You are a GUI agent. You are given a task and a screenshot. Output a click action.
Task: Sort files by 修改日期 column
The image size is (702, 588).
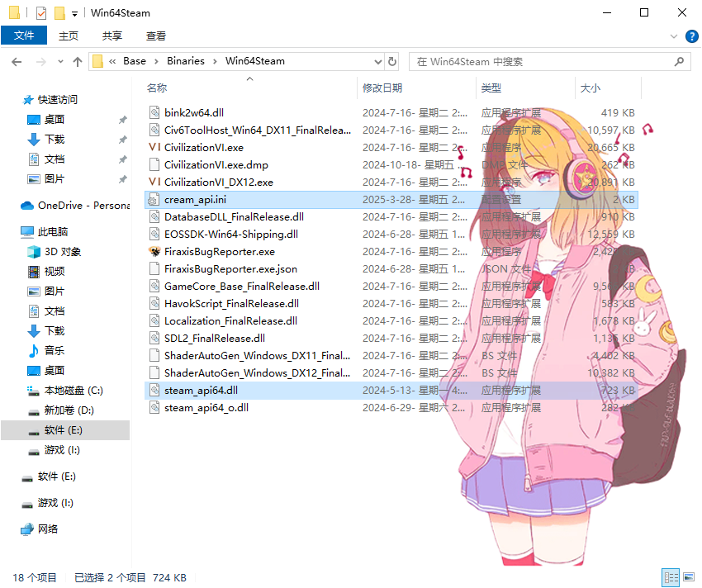(382, 88)
